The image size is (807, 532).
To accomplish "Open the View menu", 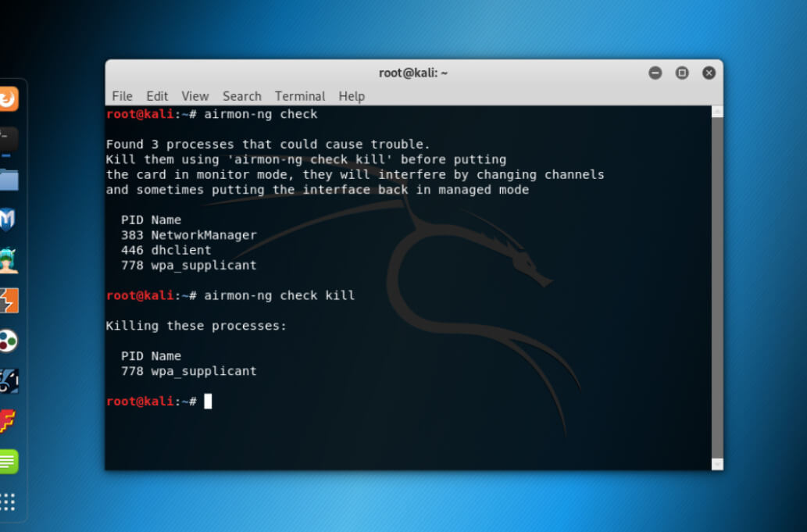I will coord(195,96).
